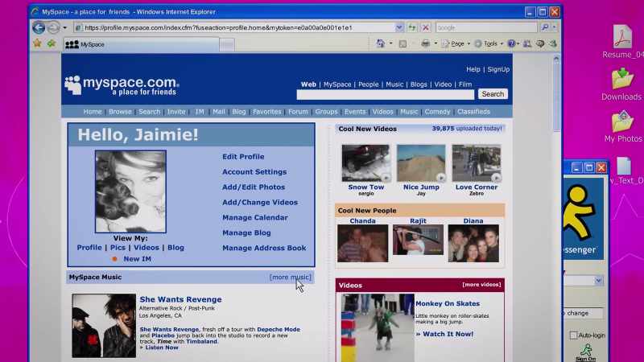Click the browser Google search box
This screenshot has height=362, width=644.
[486, 27]
